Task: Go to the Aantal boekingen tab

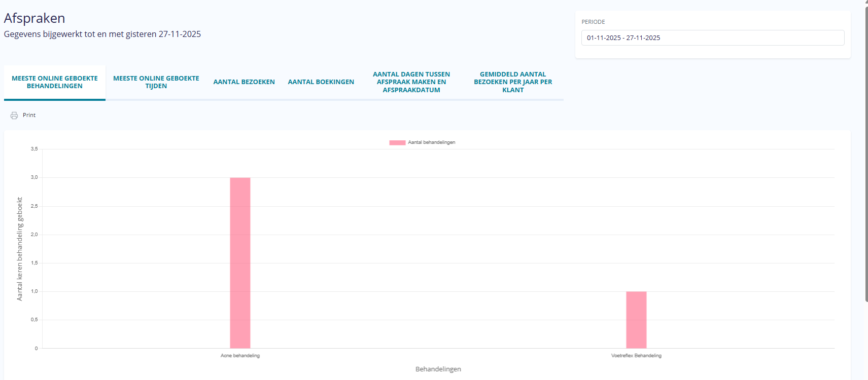Action: (x=321, y=82)
